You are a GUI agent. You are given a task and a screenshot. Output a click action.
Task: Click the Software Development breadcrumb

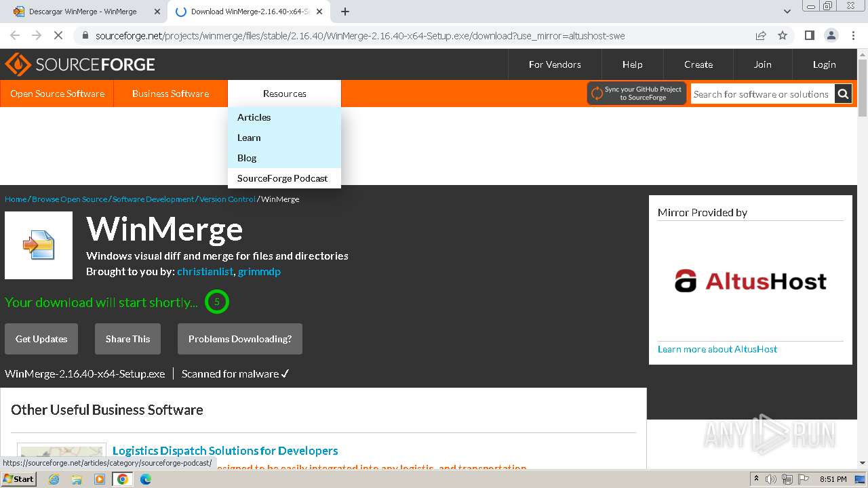pyautogui.click(x=153, y=199)
